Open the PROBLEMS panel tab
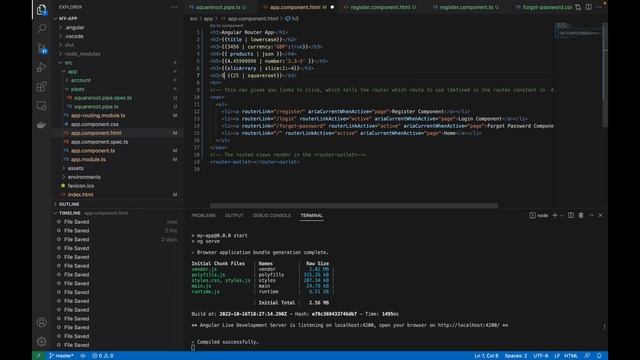640x360 pixels. pyautogui.click(x=203, y=215)
